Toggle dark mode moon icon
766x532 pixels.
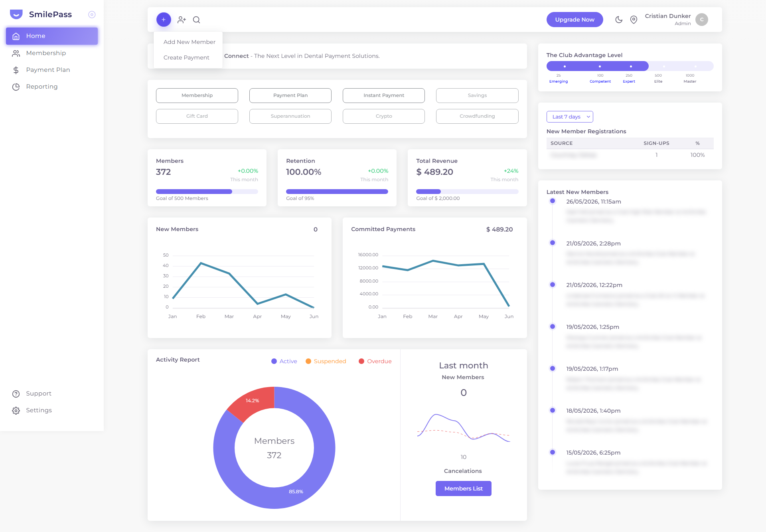point(619,20)
